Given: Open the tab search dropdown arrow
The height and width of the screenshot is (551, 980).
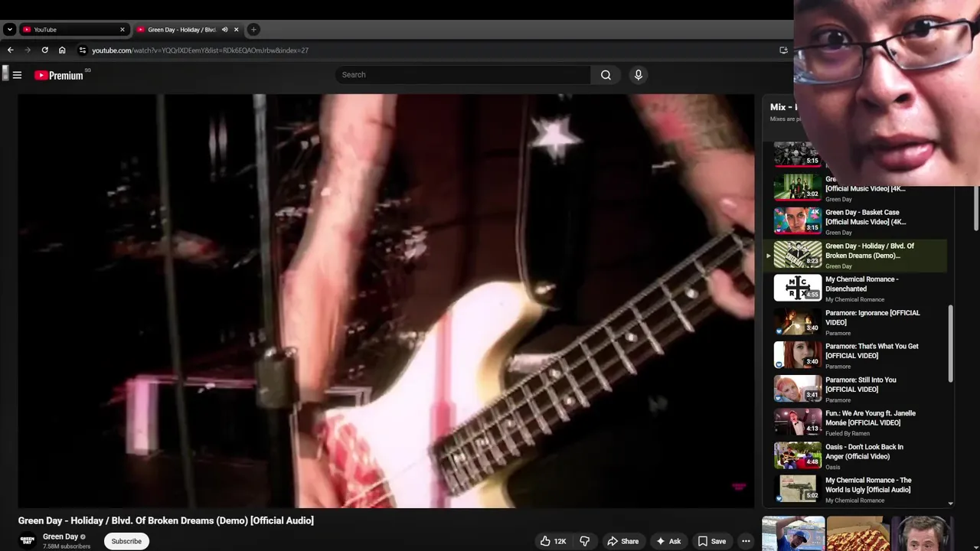Looking at the screenshot, I should [9, 30].
